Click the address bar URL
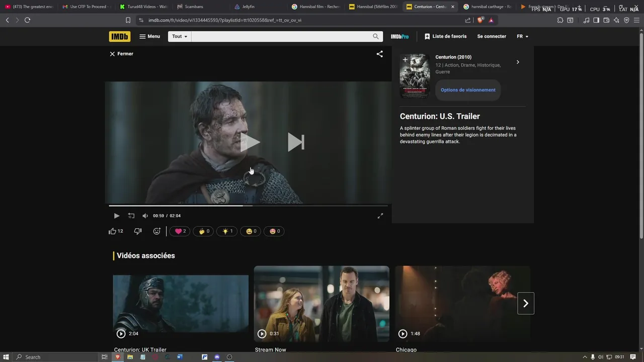 [225, 20]
